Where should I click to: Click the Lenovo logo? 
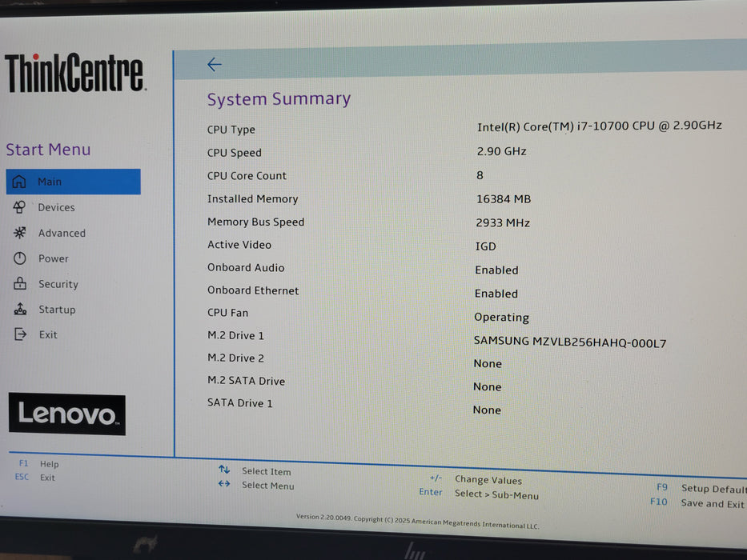point(67,414)
